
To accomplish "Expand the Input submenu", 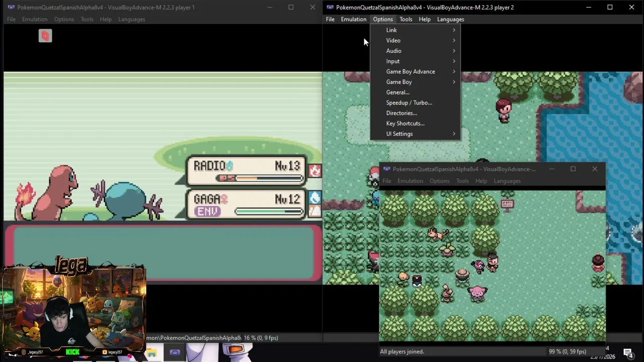I will coord(415,61).
